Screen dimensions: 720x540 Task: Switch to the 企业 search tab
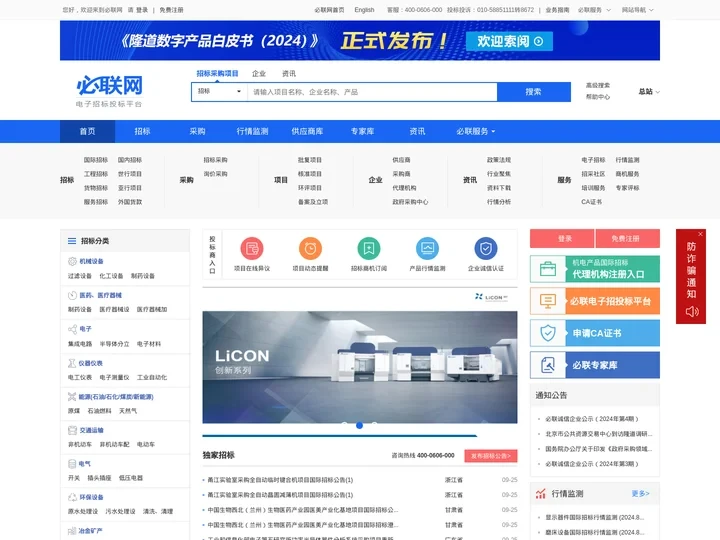(259, 73)
